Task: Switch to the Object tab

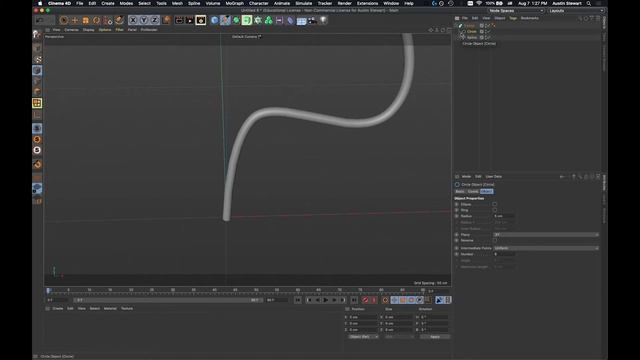Action: [x=487, y=191]
